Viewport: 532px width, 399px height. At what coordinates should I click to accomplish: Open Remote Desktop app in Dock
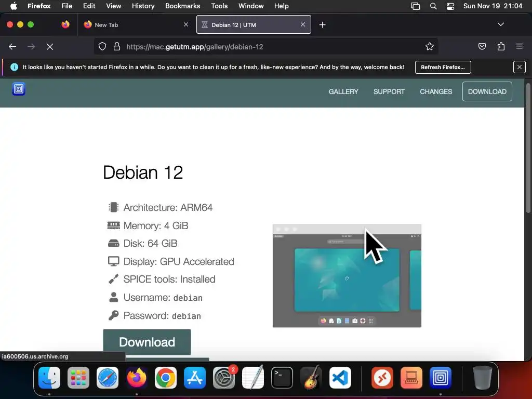pos(382,378)
